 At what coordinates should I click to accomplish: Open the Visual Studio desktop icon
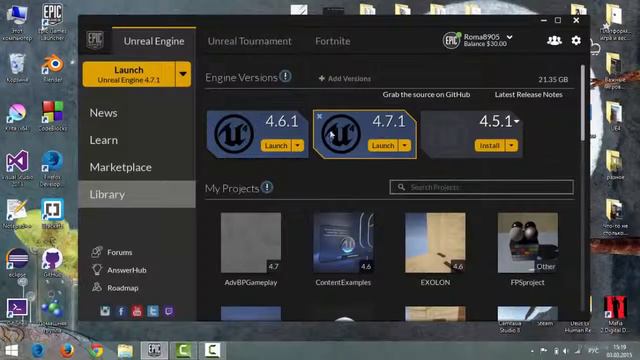click(x=17, y=168)
